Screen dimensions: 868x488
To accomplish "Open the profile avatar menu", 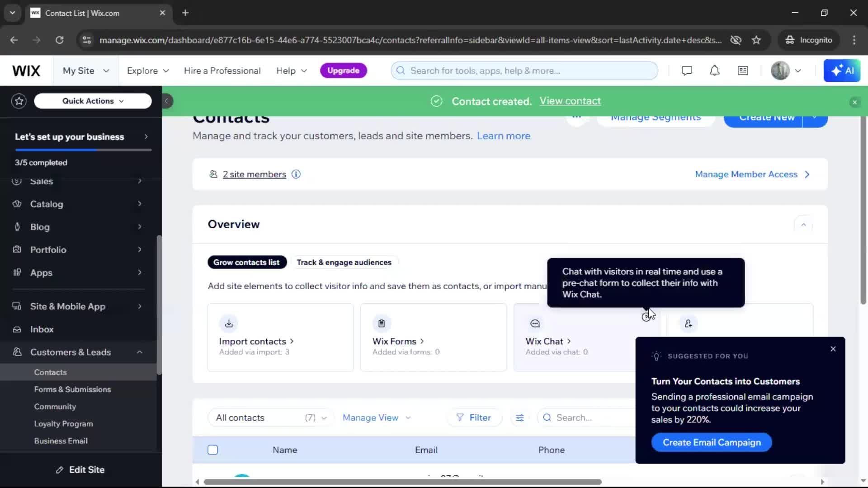I will point(786,70).
